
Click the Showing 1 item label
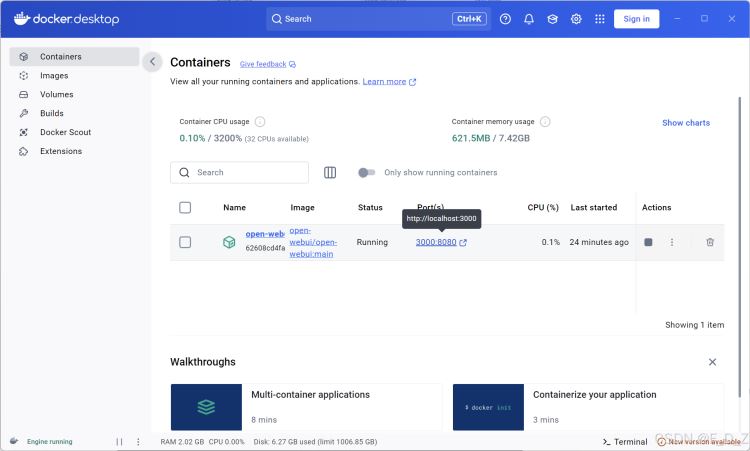coord(695,325)
